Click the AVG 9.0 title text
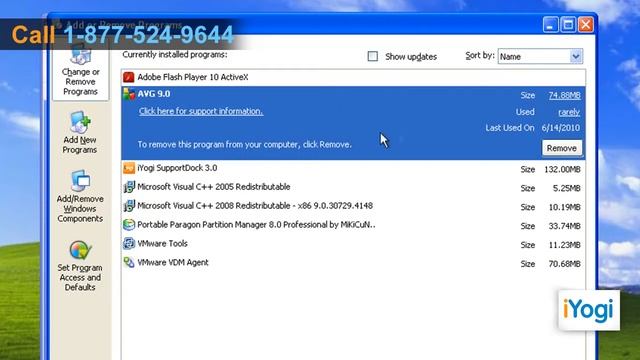This screenshot has height=360, width=640. click(x=154, y=94)
